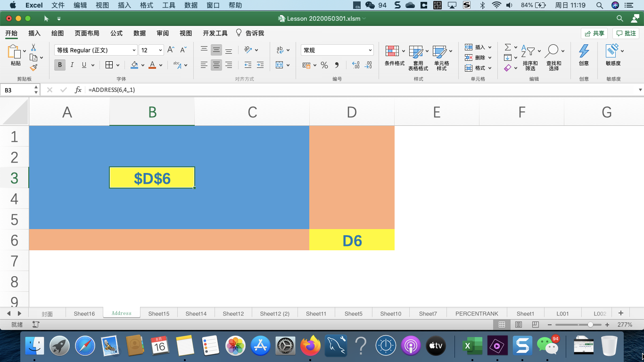Increase font size with the larger A

(171, 50)
